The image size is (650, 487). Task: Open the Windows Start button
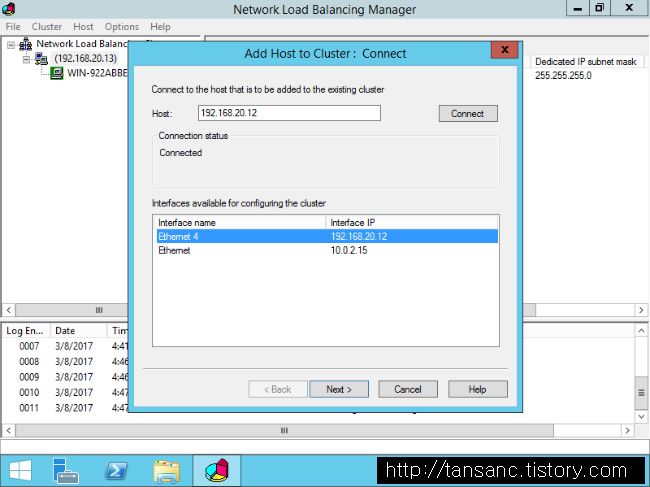click(20, 471)
